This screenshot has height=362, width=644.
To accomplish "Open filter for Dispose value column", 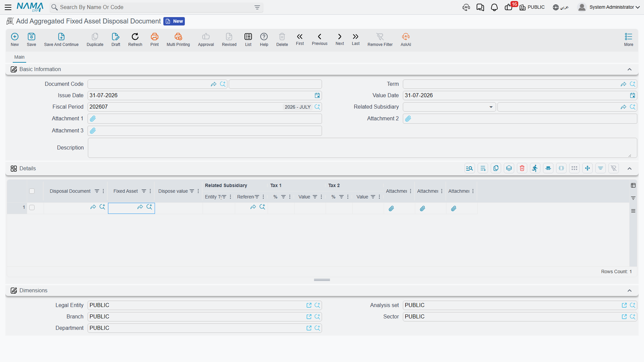I will click(x=192, y=191).
